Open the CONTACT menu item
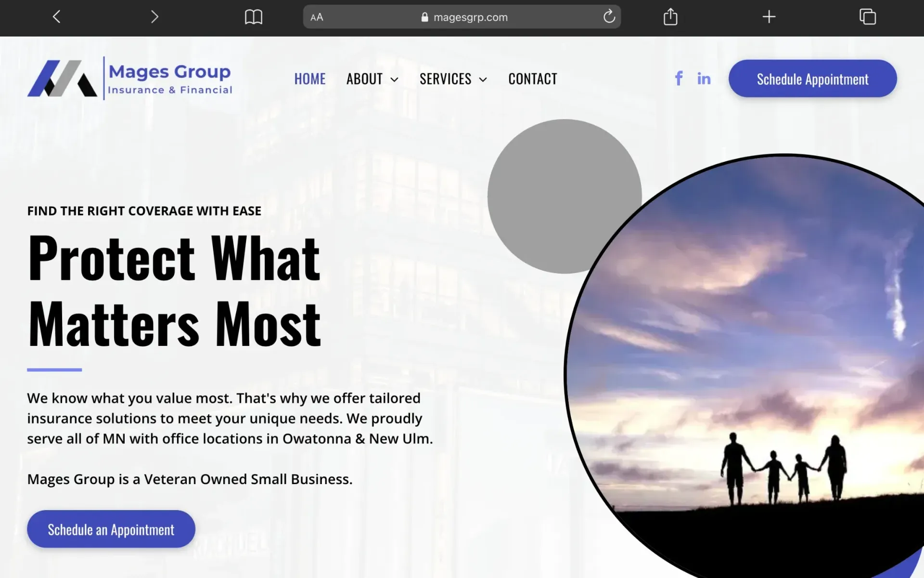This screenshot has height=578, width=924. click(532, 79)
